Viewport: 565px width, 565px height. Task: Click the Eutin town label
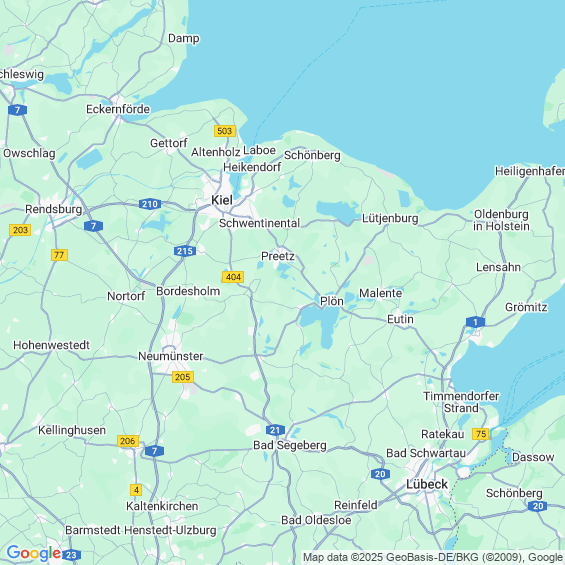tap(400, 319)
